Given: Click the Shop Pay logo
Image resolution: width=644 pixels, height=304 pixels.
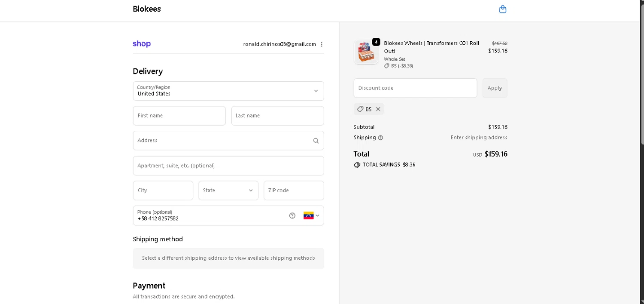Looking at the screenshot, I should click(x=142, y=44).
